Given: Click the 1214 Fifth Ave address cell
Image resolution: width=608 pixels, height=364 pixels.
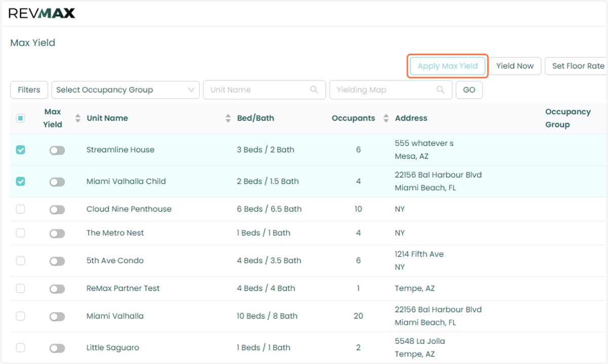Looking at the screenshot, I should [x=419, y=261].
